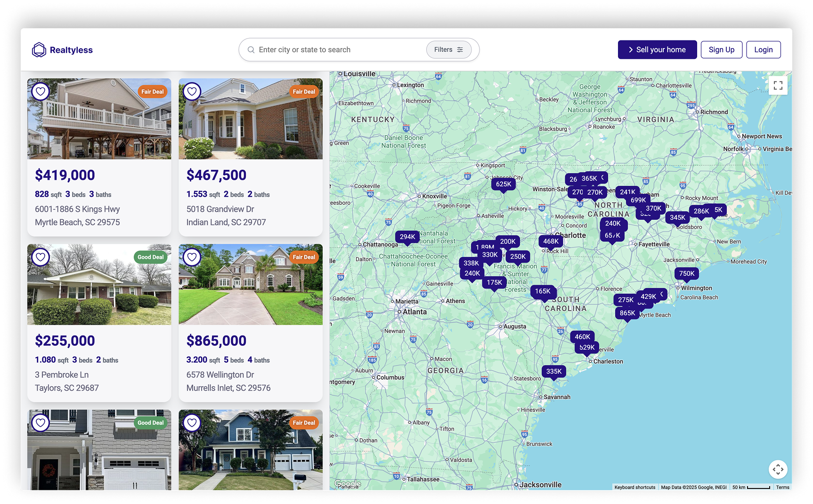Click the Murrells Inlet, SC 29576 line
Viewport: 813px width, 504px height.
point(228,388)
